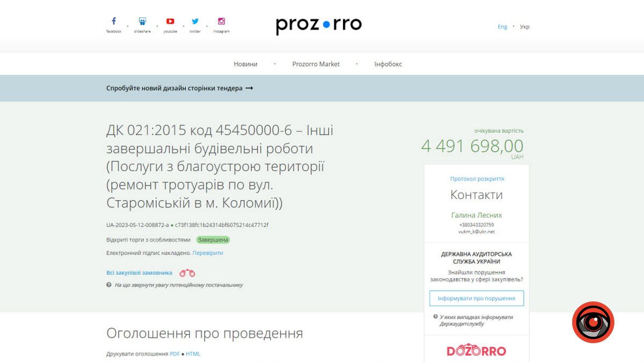Click the Перевірити signature link
This screenshot has width=644, height=362.
209,253
